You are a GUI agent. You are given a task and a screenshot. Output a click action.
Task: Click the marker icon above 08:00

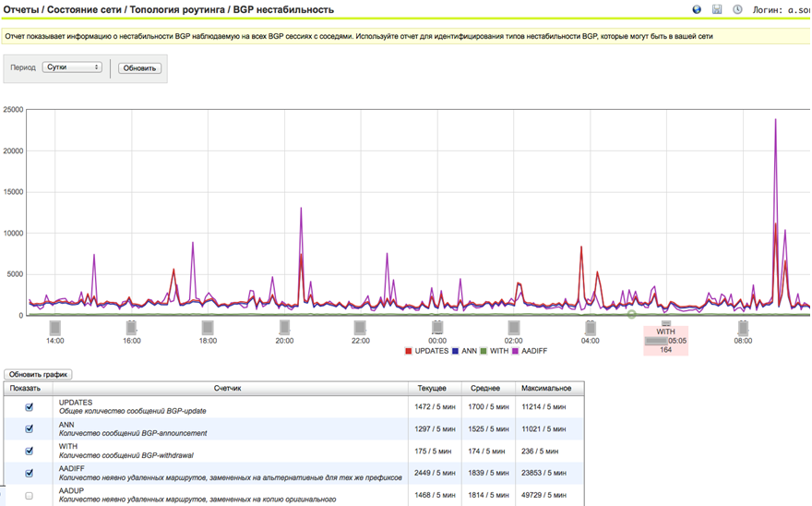tap(743, 328)
